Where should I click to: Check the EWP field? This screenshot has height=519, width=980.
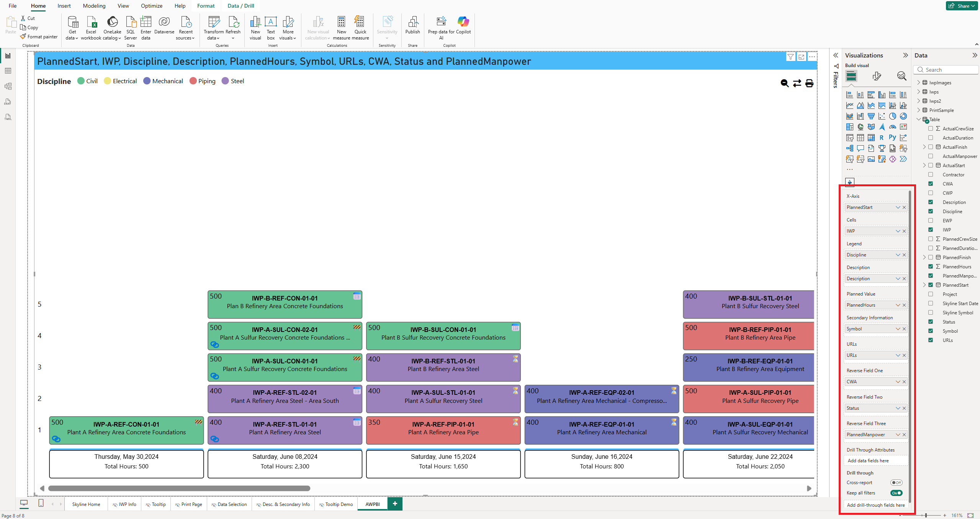coord(931,220)
